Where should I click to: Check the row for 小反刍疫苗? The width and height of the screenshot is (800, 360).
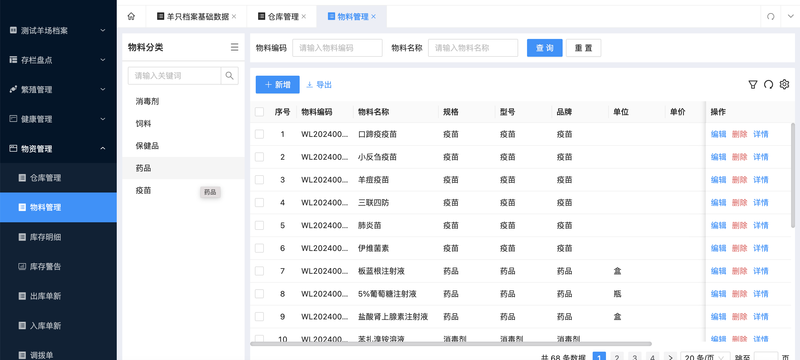coord(259,157)
